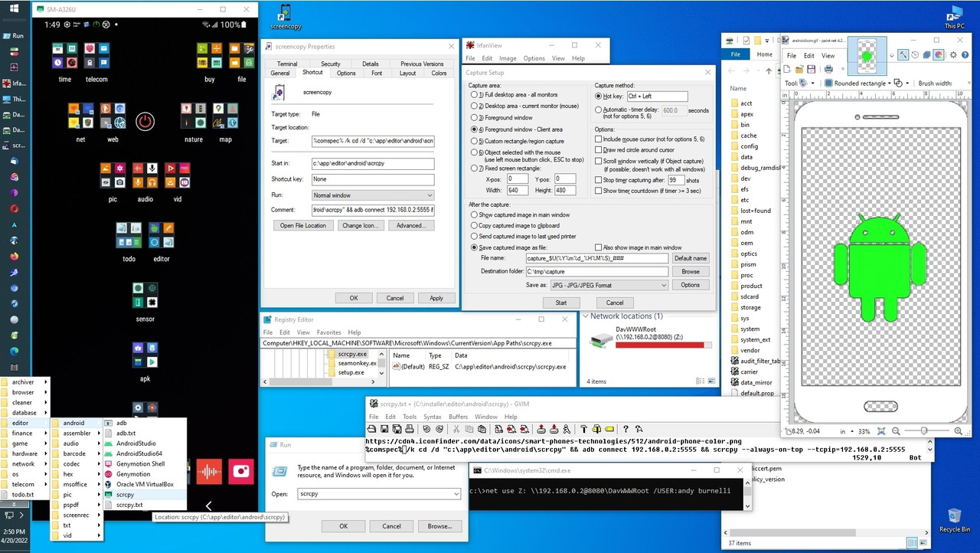Switch to the Security tab in Properties

331,64
